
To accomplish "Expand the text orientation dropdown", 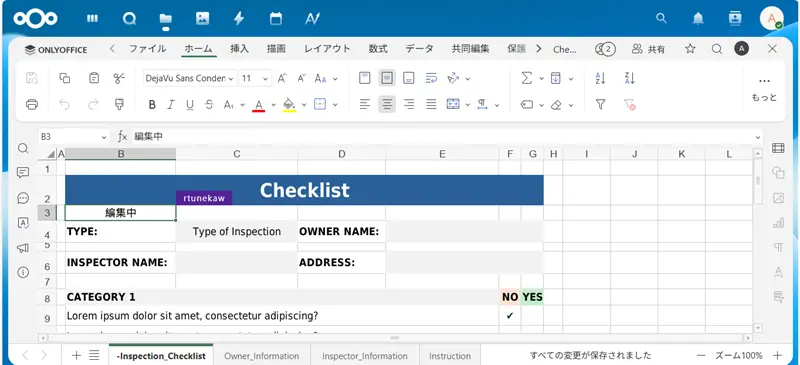I will point(467,79).
